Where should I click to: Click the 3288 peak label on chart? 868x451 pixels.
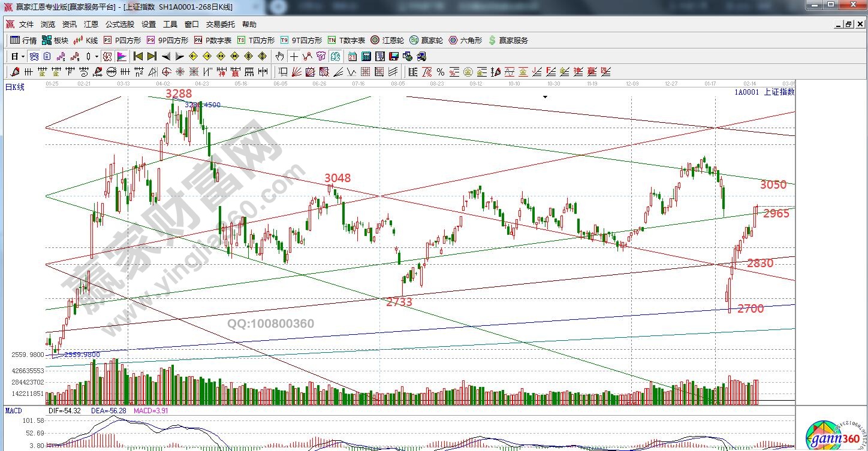point(179,93)
